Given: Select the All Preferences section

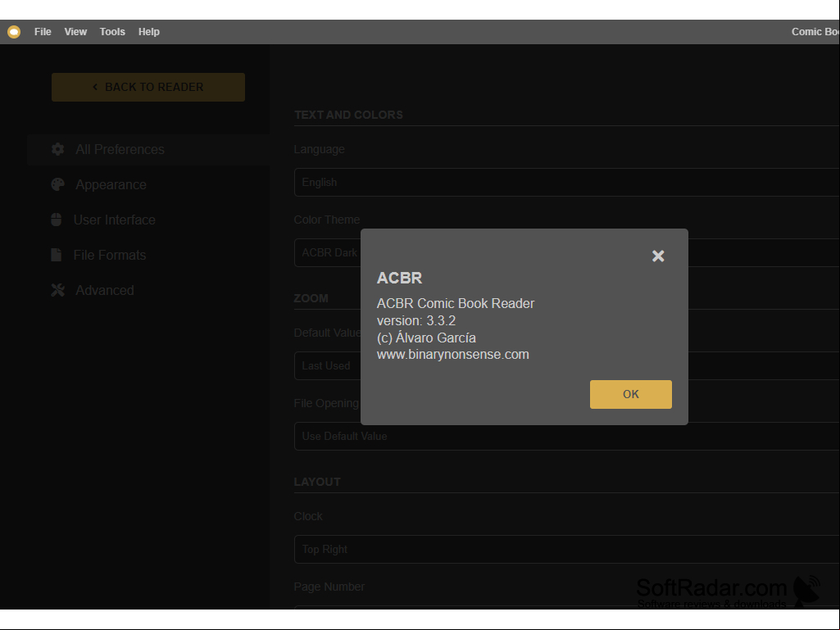Looking at the screenshot, I should pyautogui.click(x=148, y=149).
